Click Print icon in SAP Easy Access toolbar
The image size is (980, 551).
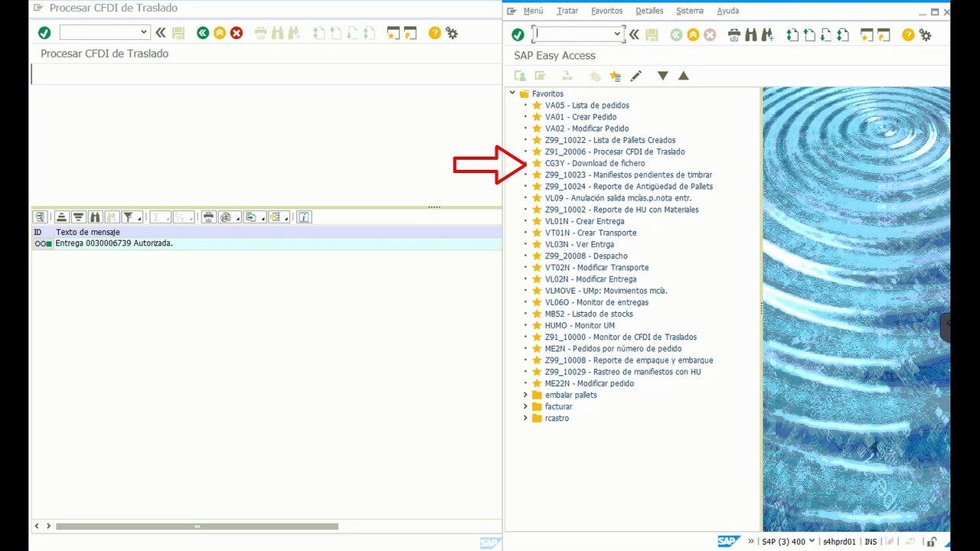(733, 34)
